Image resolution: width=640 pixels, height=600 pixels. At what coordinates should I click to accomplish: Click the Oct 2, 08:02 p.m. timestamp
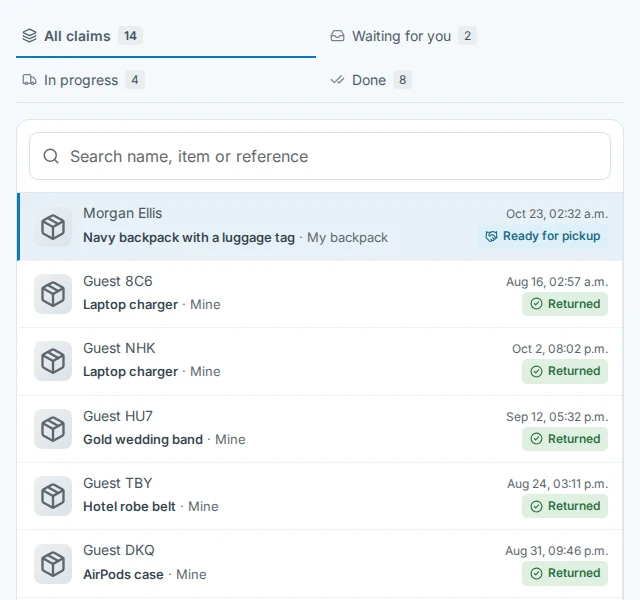tap(560, 349)
